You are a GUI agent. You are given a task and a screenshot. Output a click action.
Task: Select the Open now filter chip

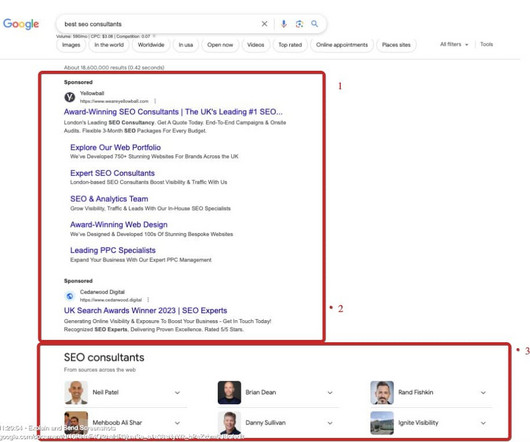click(x=220, y=45)
